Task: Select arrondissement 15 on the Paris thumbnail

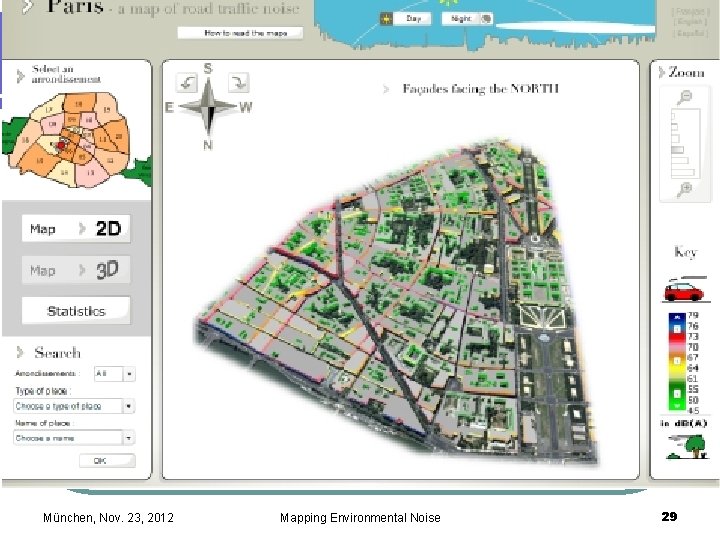Action: 39,161
